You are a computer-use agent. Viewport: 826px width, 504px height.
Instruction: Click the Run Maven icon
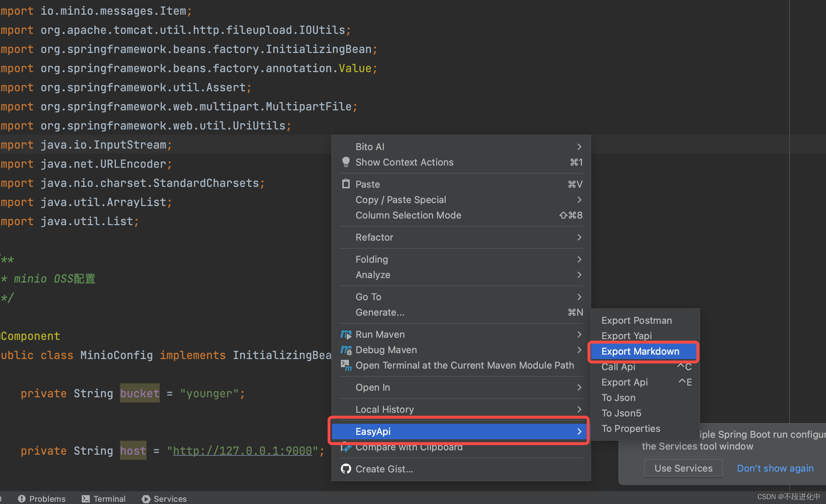click(346, 334)
